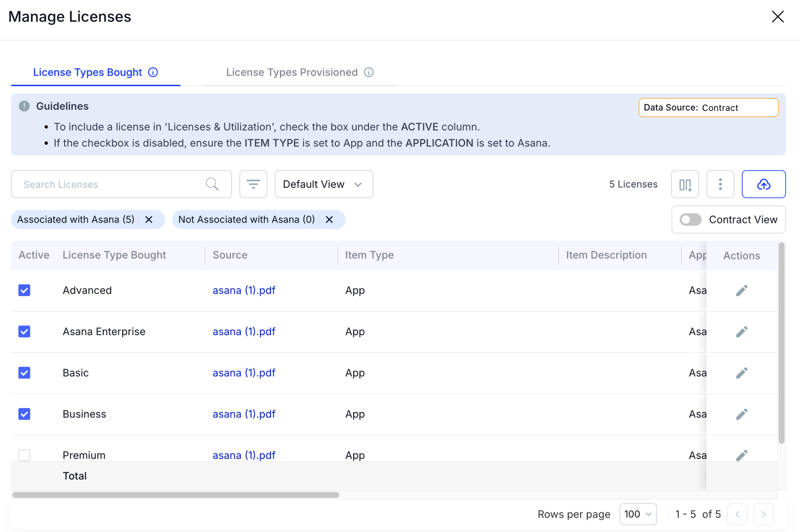The width and height of the screenshot is (800, 532).
Task: Click the add columns icon
Action: click(x=685, y=184)
